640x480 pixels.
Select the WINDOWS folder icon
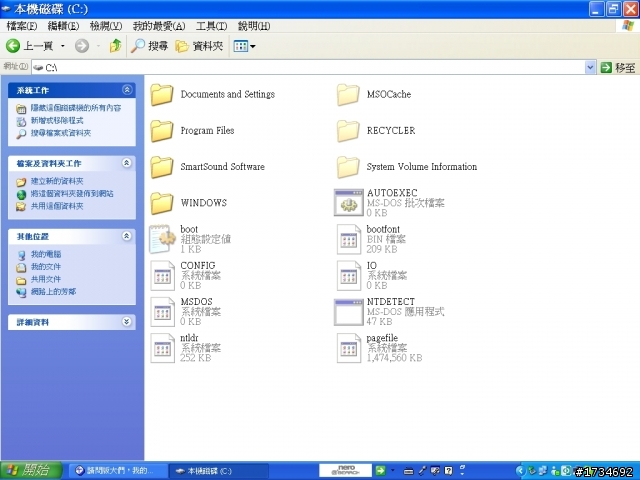click(x=162, y=203)
